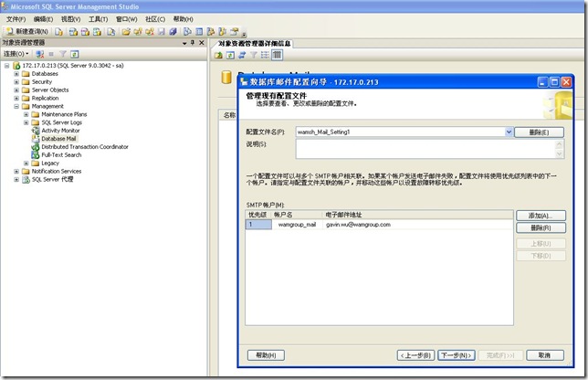This screenshot has width=588, height=380.
Task: Click the Synchronize arrows icon in details toolbar
Action: click(x=242, y=55)
